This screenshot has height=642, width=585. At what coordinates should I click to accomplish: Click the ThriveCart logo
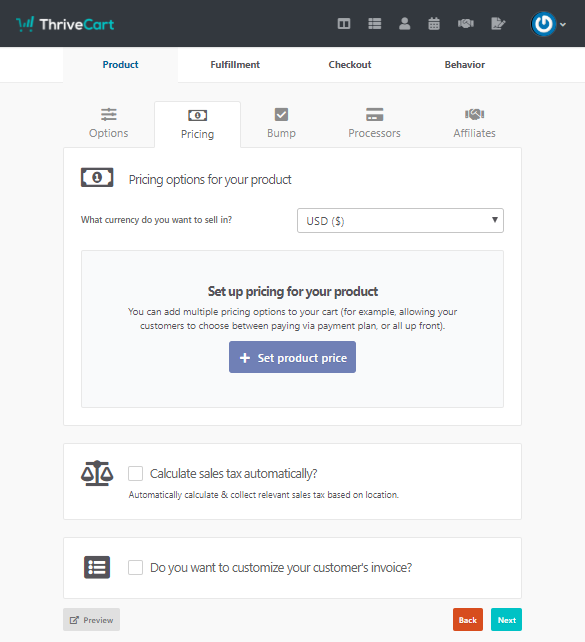point(65,24)
